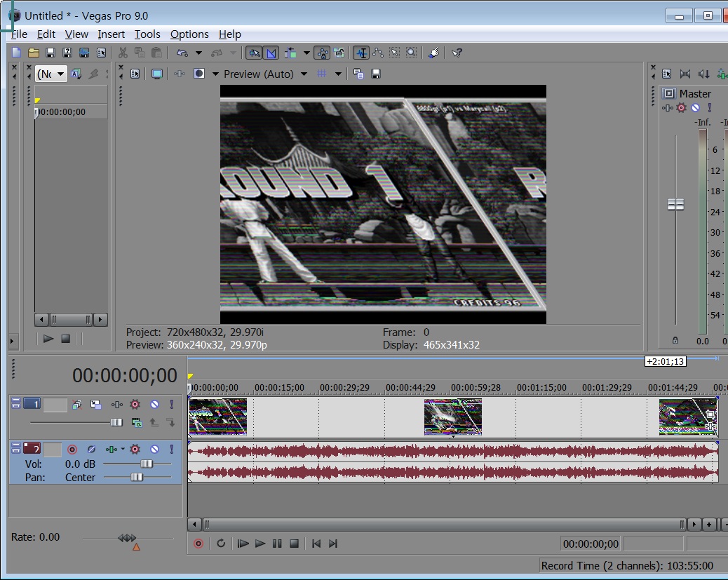Click audio track 2 Pan slider handle

137,477
